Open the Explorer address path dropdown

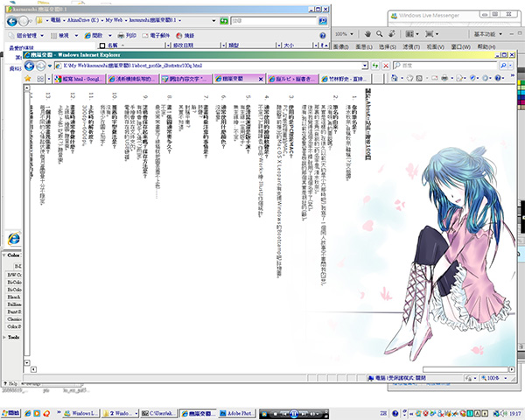pyautogui.click(x=214, y=21)
